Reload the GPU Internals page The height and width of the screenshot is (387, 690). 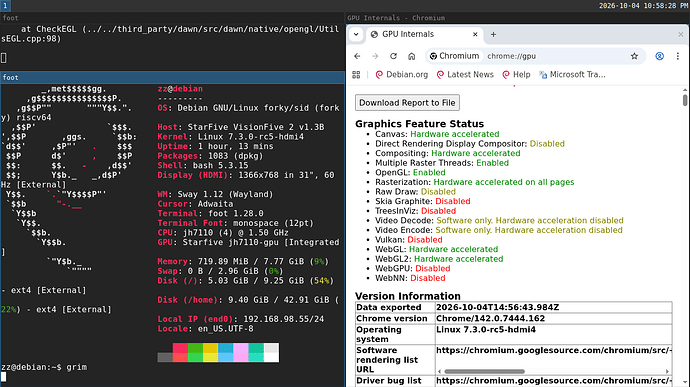393,56
